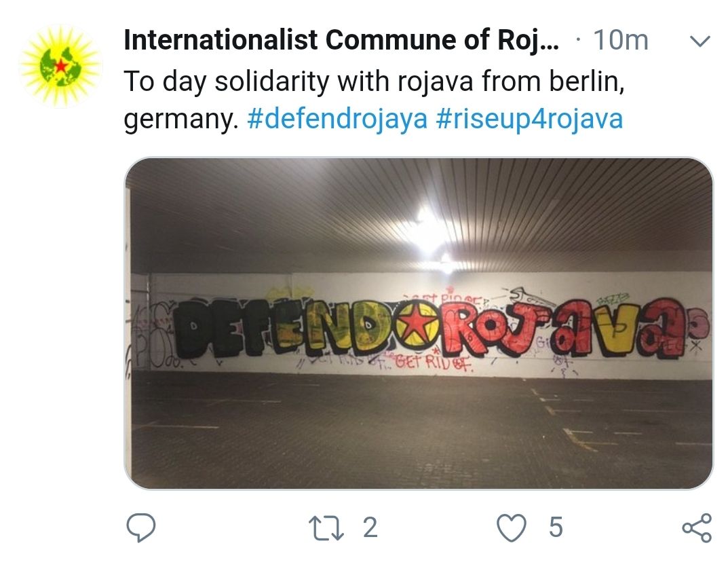Screen dimensions: 728x573
Task: Open the reply speech bubble icon
Action: (x=140, y=528)
